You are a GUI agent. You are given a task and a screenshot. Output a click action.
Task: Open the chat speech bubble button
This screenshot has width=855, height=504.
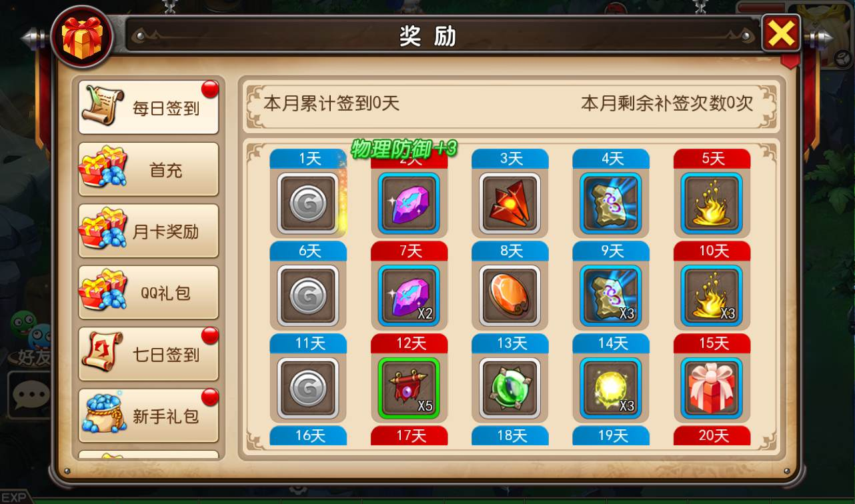[30, 395]
